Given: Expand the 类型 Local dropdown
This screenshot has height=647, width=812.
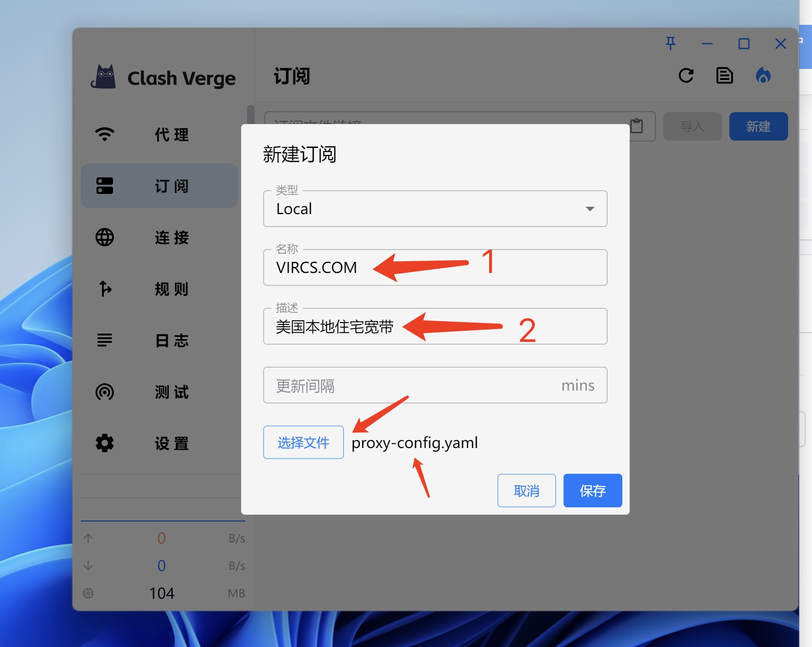Looking at the screenshot, I should pos(434,209).
